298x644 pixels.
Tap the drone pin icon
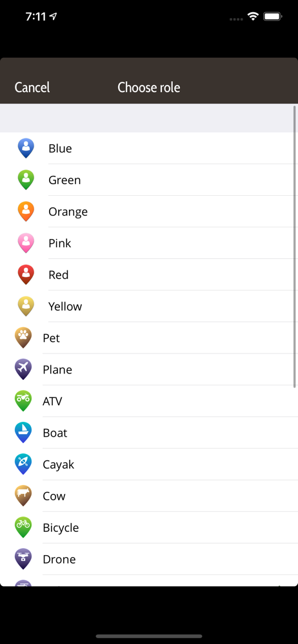click(23, 560)
